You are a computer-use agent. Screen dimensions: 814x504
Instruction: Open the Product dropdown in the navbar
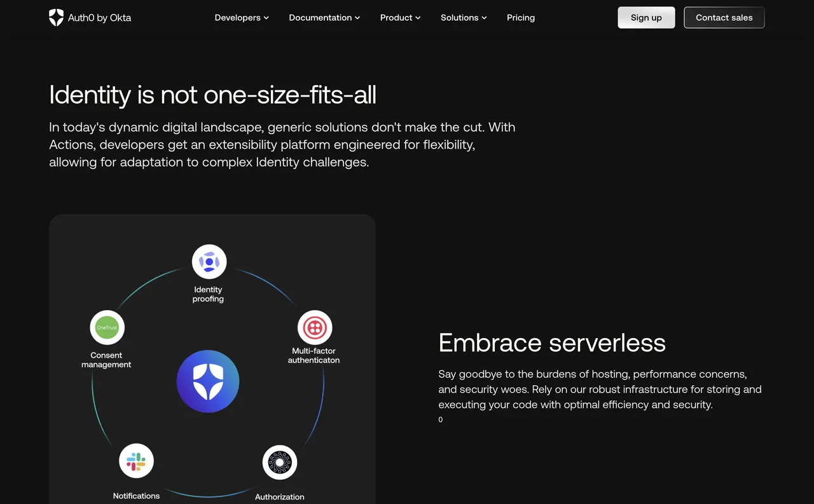pos(400,17)
